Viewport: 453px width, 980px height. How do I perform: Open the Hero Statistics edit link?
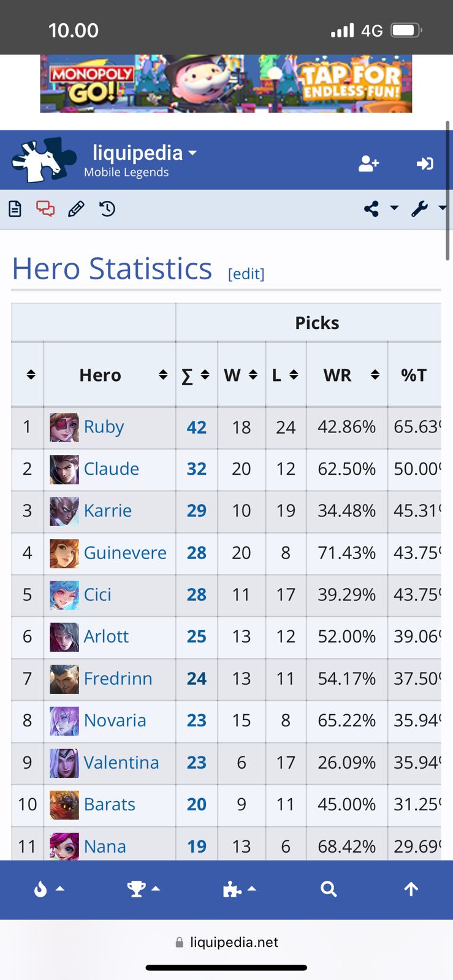tap(246, 274)
